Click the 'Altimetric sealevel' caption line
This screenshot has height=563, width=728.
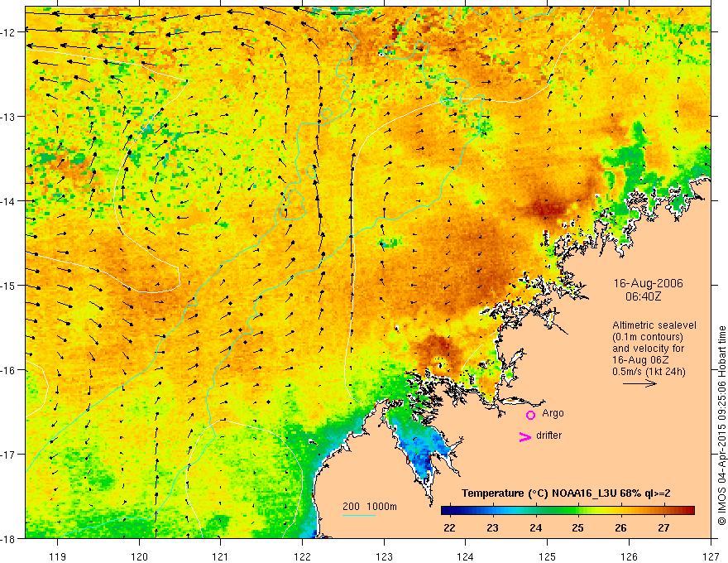point(654,325)
